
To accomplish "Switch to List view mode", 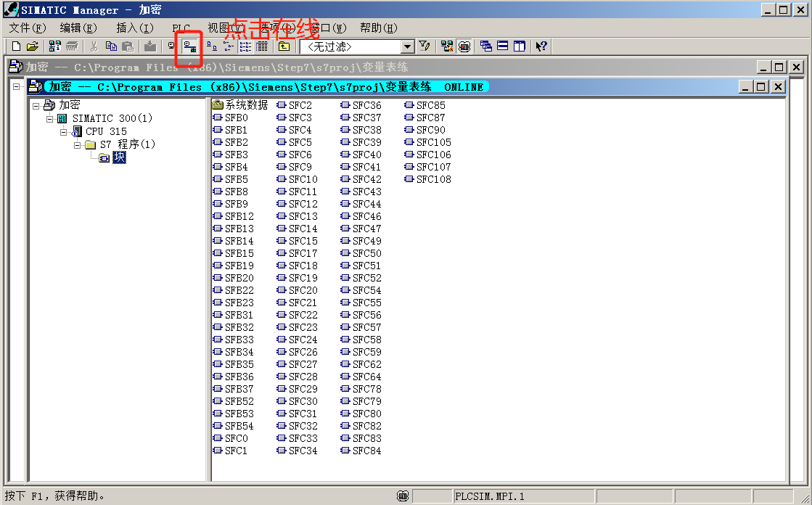I will click(x=245, y=46).
